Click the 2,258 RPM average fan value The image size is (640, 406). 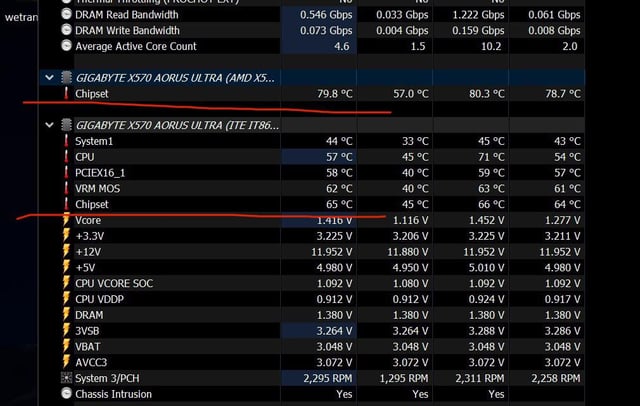pyautogui.click(x=556, y=378)
